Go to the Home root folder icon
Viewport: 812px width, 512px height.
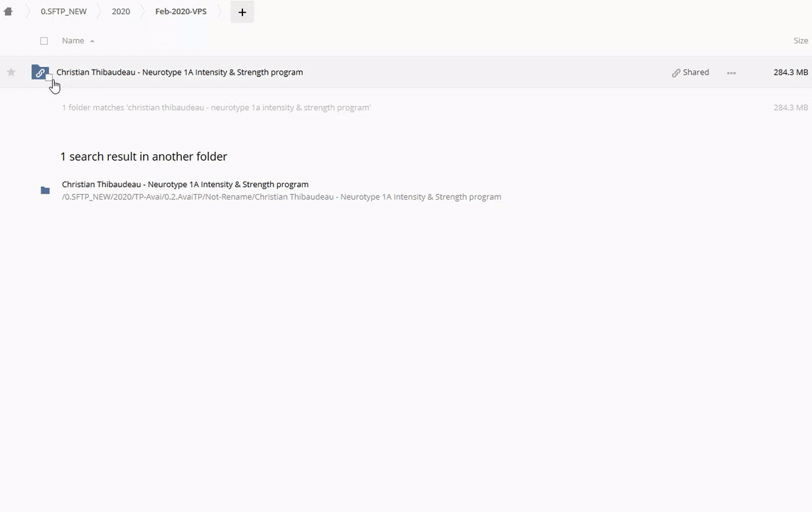pyautogui.click(x=9, y=11)
